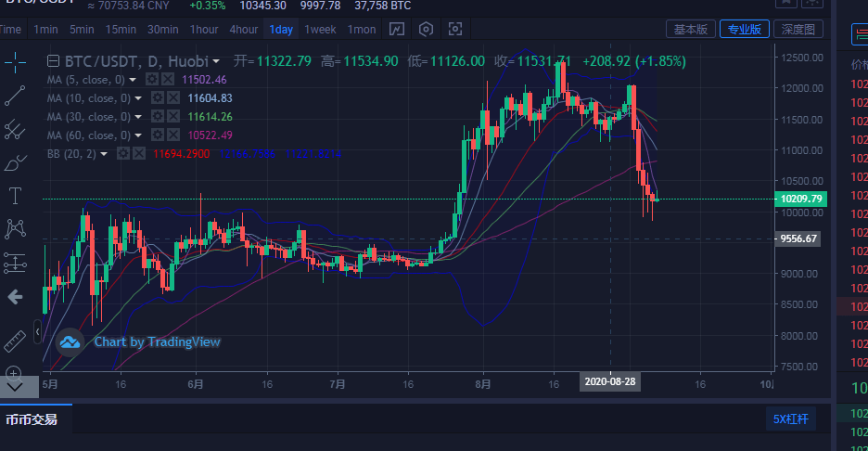868x451 pixels.
Task: Click the fullscreen chart icon
Action: 455,29
